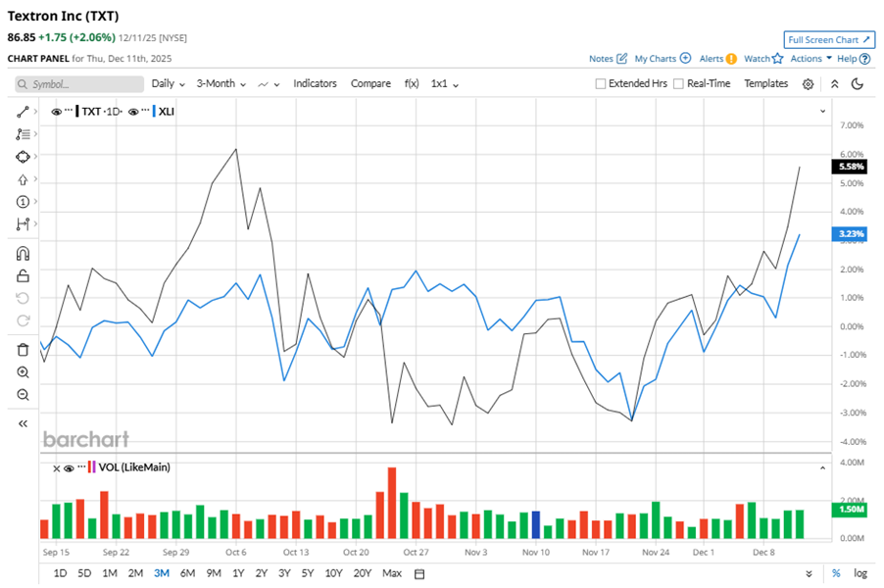This screenshot has width=884, height=588.
Task: Open TXT series options ellipsis
Action: (x=69, y=110)
